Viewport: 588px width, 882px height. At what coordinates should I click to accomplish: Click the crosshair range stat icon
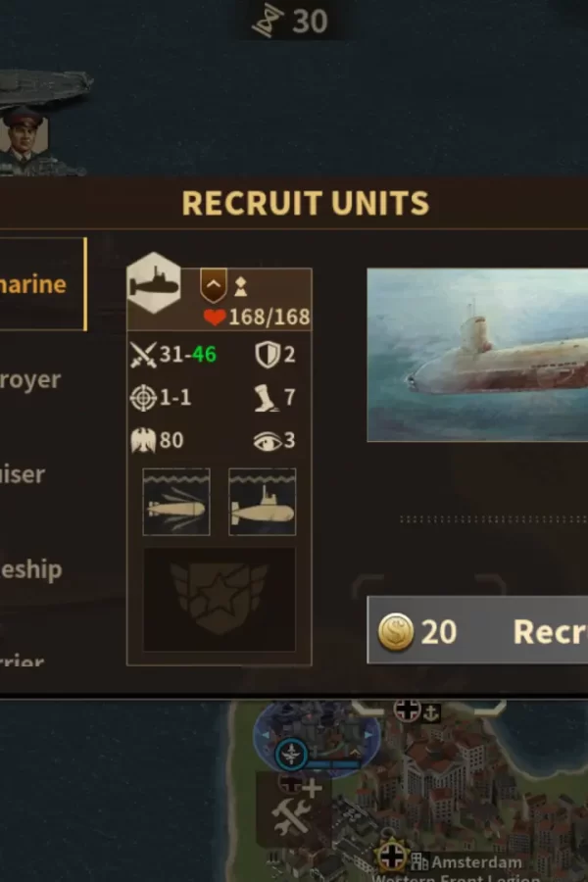coord(143,398)
